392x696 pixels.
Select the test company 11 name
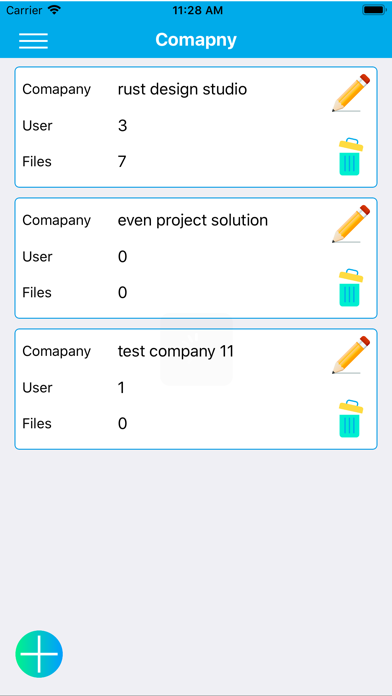175,351
